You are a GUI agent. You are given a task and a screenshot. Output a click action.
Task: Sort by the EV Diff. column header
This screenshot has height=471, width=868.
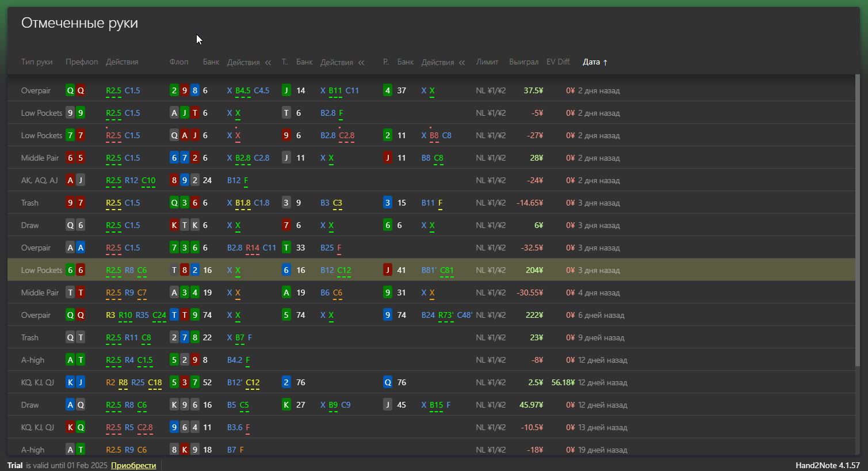[x=558, y=62]
